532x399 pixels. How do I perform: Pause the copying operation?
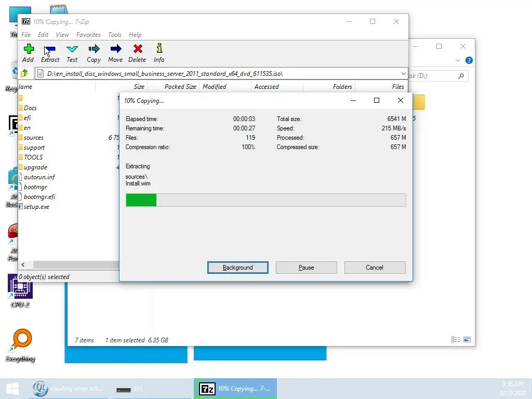click(x=307, y=268)
